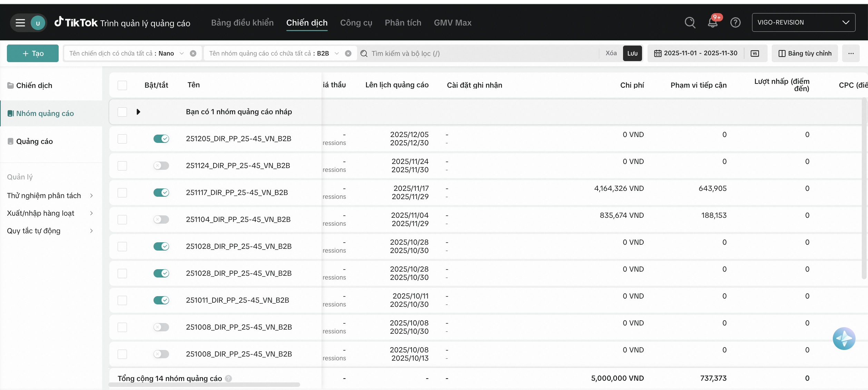This screenshot has height=390, width=868.
Task: Remove the Nano campaign filter
Action: point(193,53)
